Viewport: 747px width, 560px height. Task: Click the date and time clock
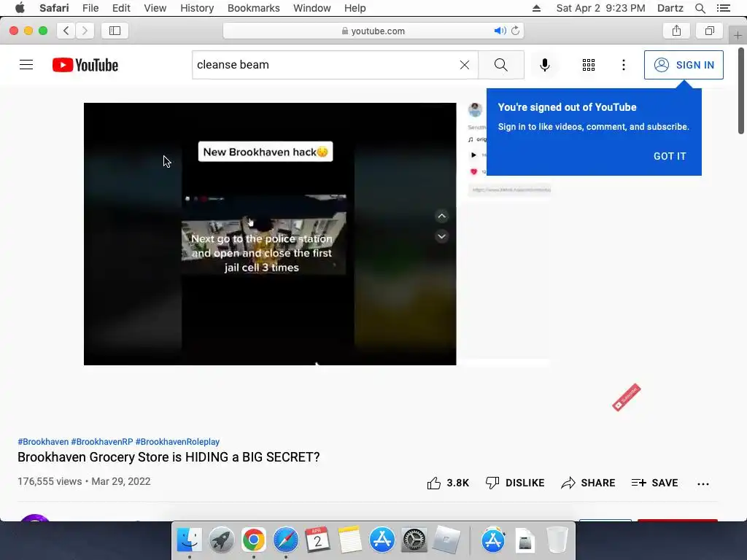coord(601,8)
